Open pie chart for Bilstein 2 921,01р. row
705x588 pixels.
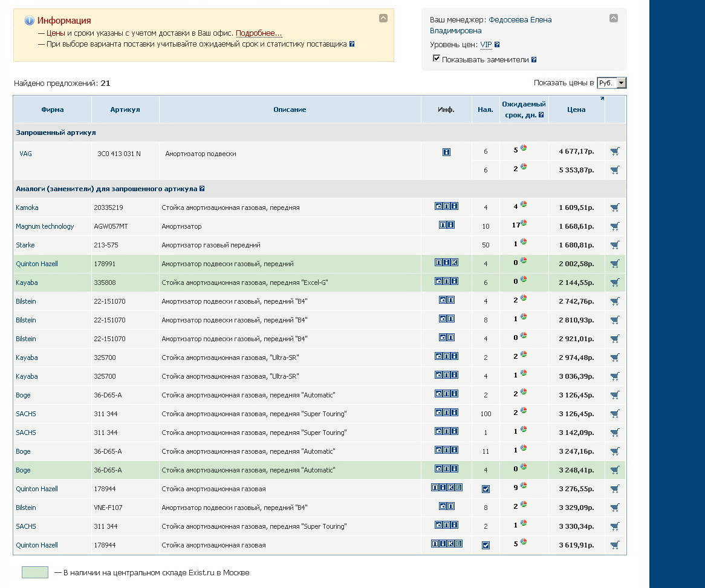[x=524, y=336]
